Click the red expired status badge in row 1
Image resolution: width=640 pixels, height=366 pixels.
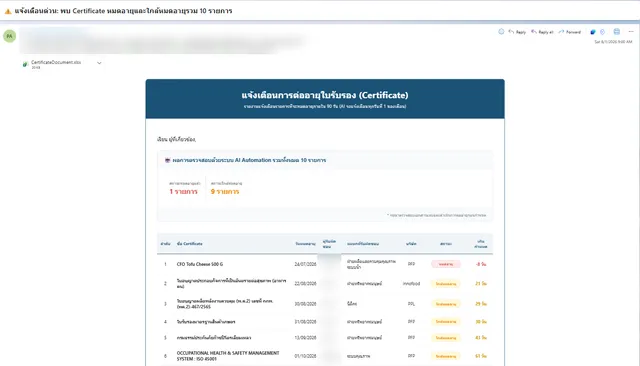pos(446,264)
